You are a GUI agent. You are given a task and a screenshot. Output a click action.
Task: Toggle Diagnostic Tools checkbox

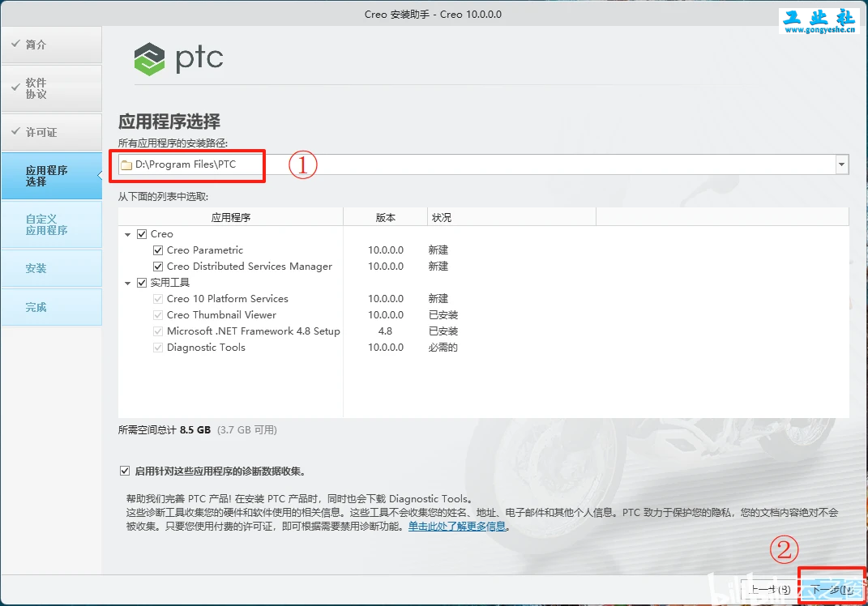(x=158, y=348)
